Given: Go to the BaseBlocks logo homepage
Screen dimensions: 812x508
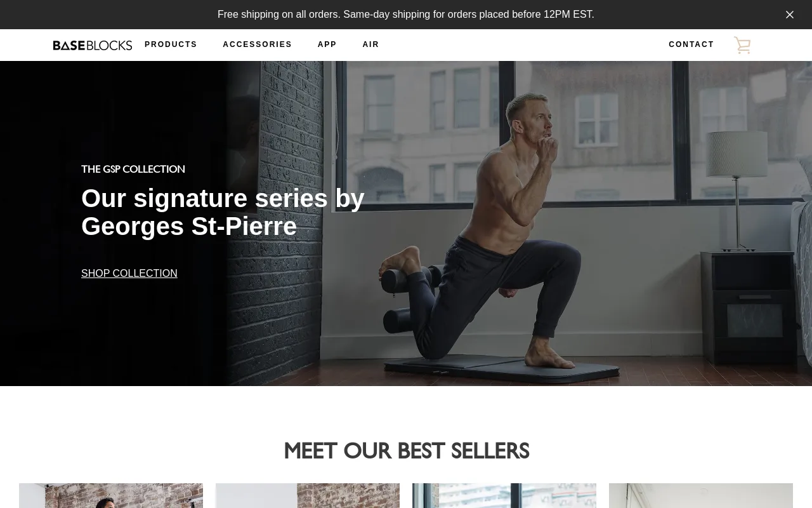Looking at the screenshot, I should 93,45.
